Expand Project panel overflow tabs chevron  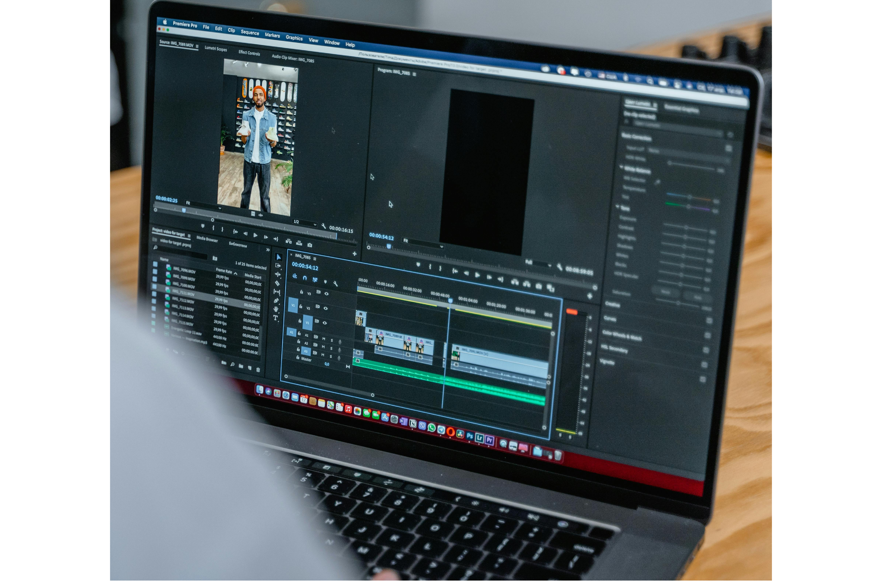[x=268, y=250]
